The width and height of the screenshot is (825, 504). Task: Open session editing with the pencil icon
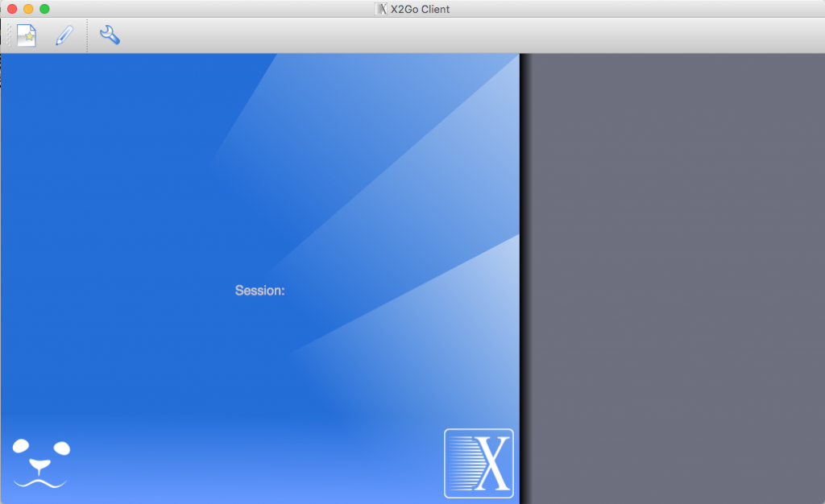[64, 35]
